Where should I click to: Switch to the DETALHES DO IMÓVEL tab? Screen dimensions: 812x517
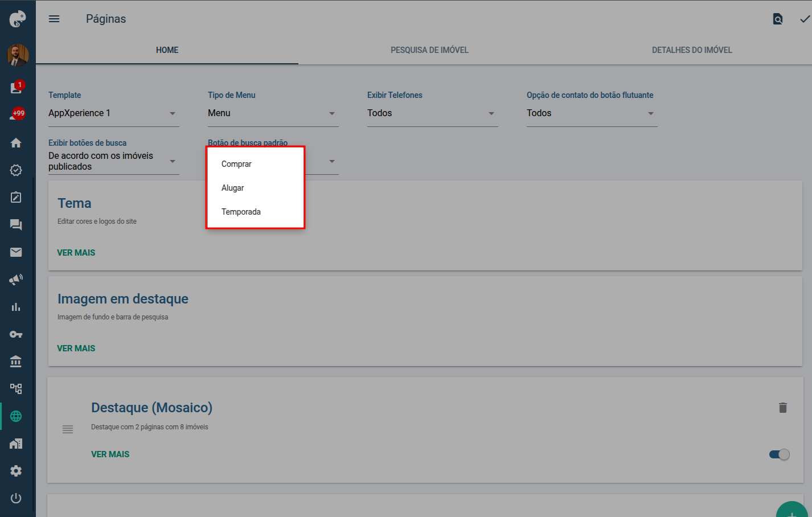[692, 50]
